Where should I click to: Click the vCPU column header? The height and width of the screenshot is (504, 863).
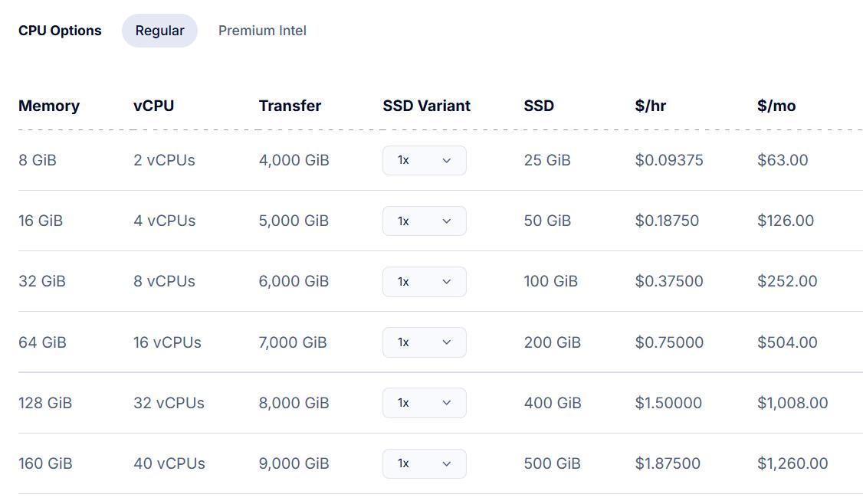(x=153, y=106)
